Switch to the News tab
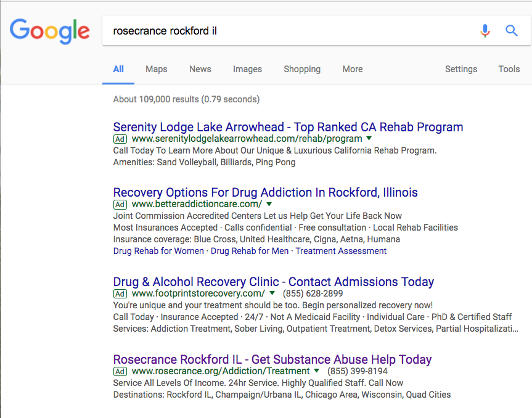The width and height of the screenshot is (532, 418). click(x=200, y=69)
